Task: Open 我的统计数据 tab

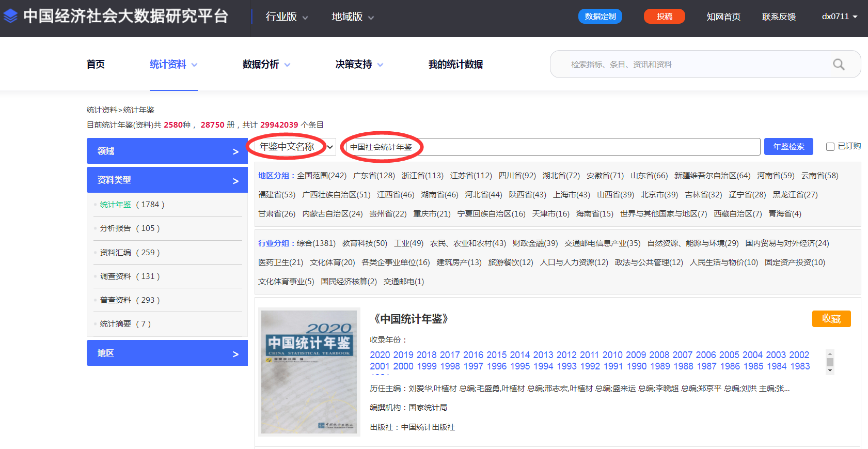Action: tap(455, 64)
